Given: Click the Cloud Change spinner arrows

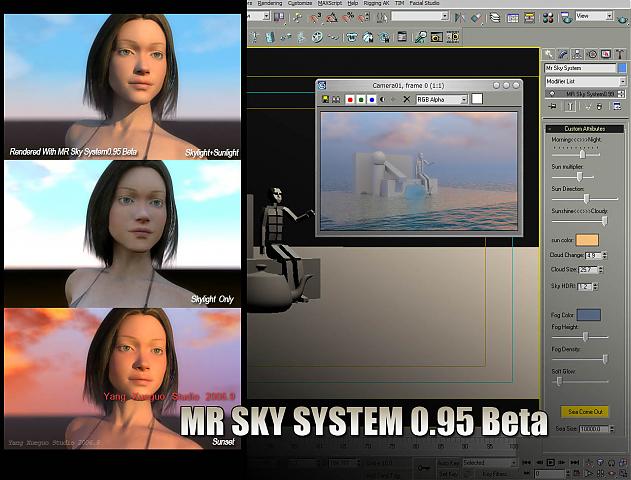Looking at the screenshot, I should (604, 255).
